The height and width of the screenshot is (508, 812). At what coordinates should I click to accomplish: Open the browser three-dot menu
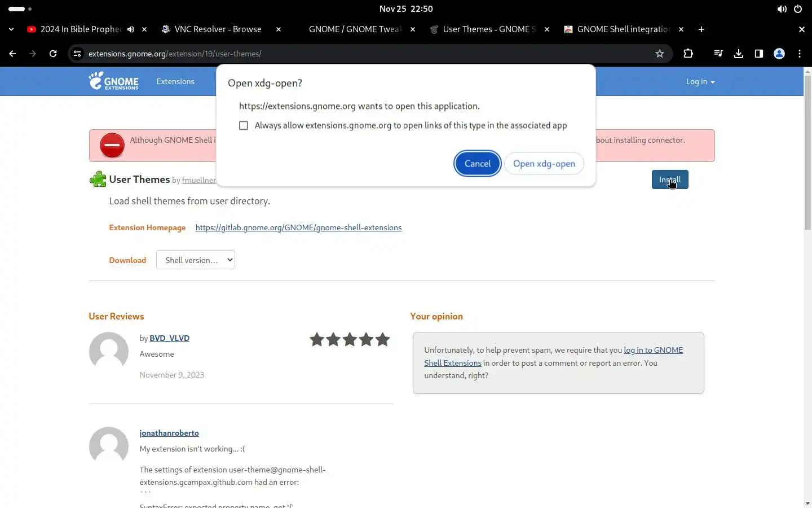coord(800,54)
